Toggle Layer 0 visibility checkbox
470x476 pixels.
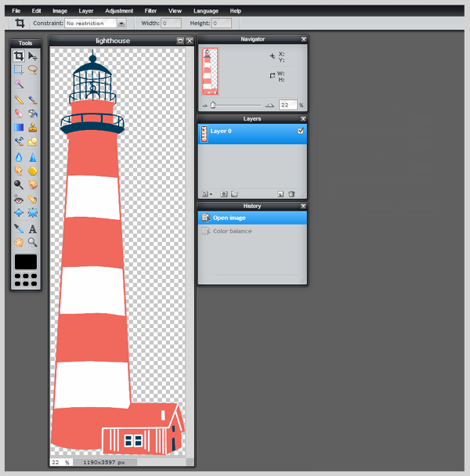301,131
